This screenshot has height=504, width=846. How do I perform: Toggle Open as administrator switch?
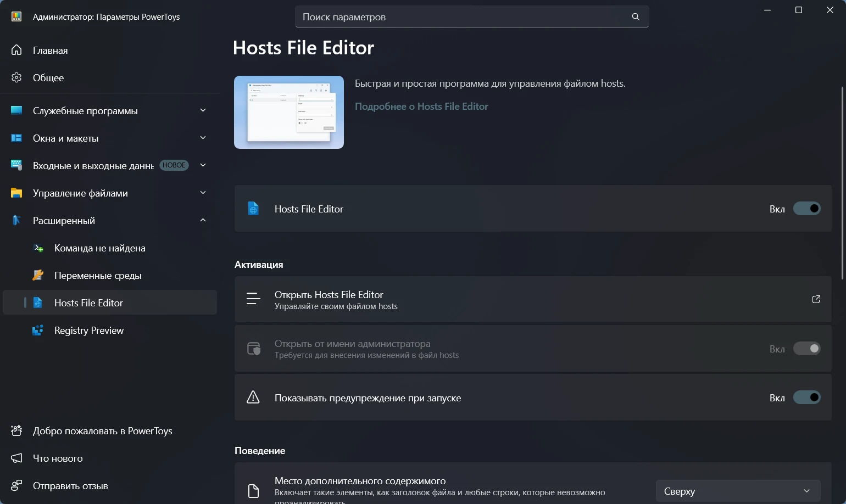click(x=807, y=349)
